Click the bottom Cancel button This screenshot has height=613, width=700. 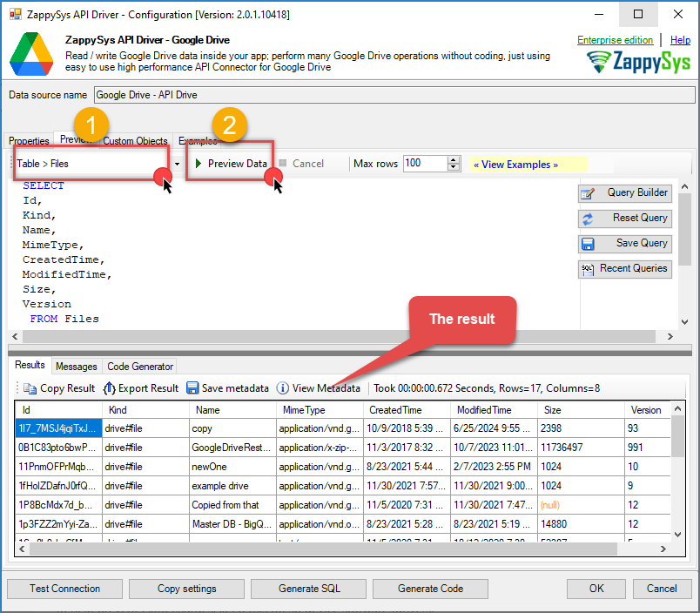(662, 589)
